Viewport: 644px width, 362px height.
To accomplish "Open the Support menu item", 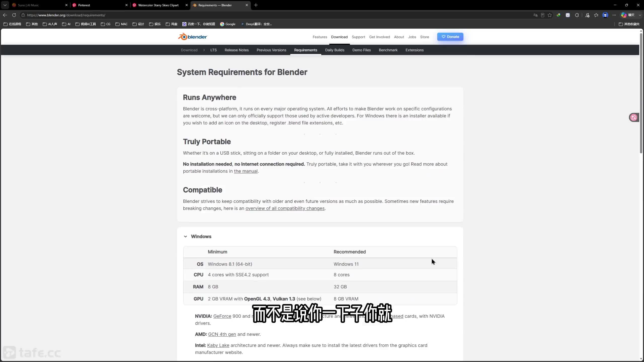I will [x=358, y=37].
